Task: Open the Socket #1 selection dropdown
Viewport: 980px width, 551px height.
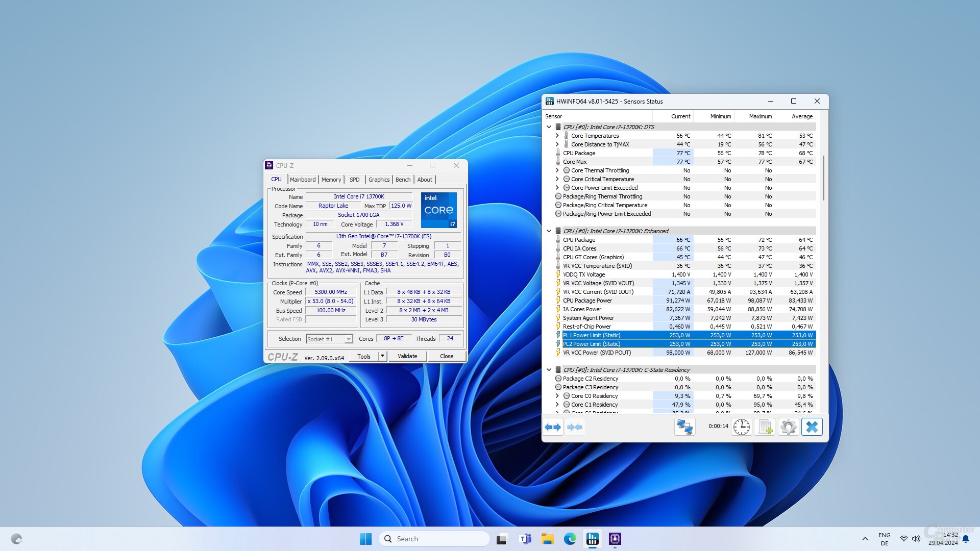Action: [x=349, y=339]
